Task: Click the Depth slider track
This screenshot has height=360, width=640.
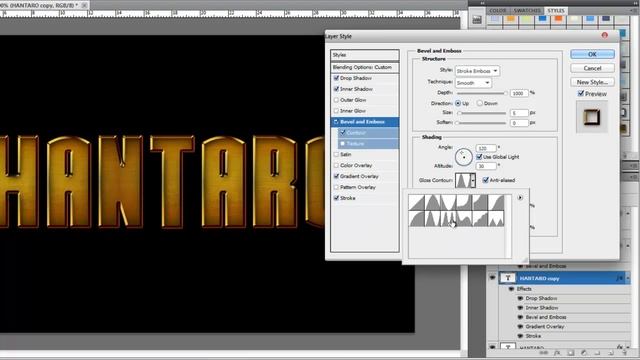Action: coord(482,93)
